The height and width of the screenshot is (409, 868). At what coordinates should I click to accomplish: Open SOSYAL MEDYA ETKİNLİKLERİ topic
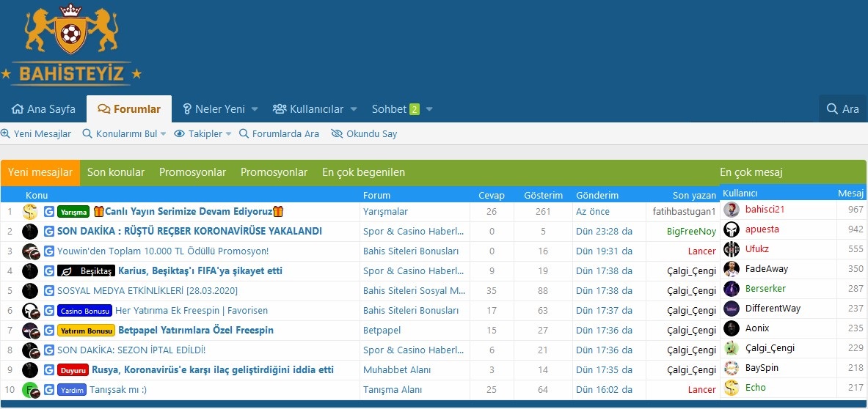point(147,291)
